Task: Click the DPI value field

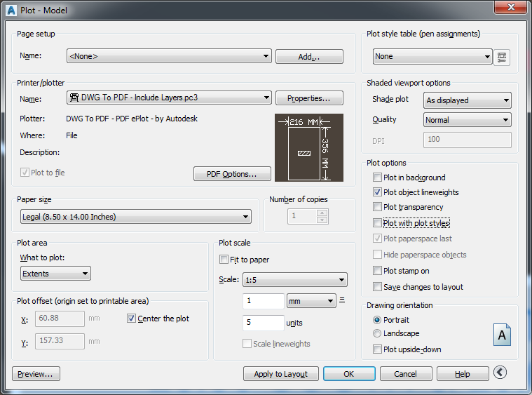Action: tap(468, 140)
